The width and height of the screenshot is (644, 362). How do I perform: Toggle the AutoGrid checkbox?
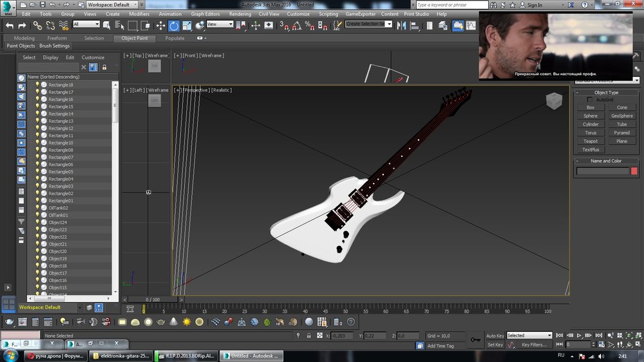(591, 100)
